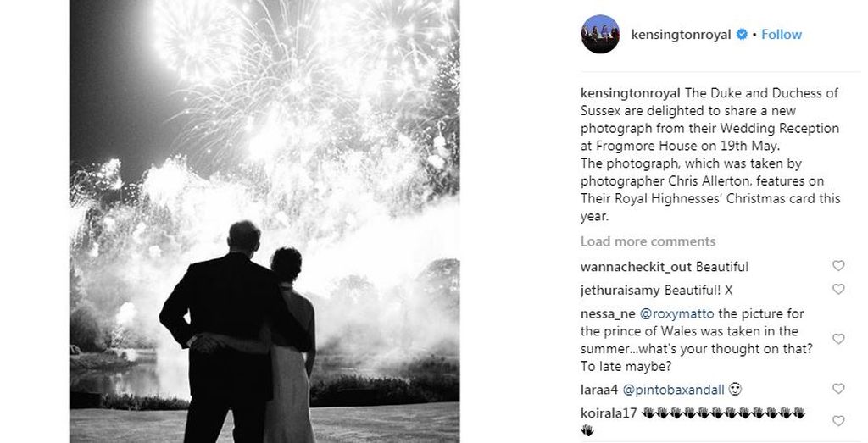The width and height of the screenshot is (868, 443).
Task: Open the wannacheckit_out profile
Action: [x=636, y=267]
